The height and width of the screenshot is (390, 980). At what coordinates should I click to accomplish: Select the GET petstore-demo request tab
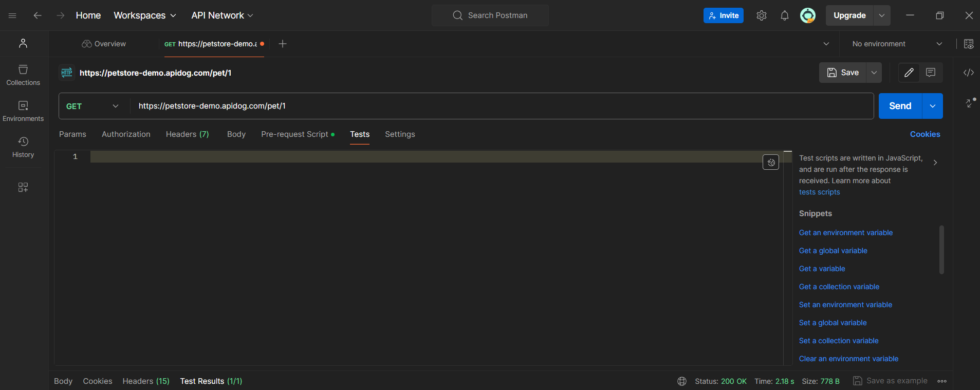click(213, 44)
